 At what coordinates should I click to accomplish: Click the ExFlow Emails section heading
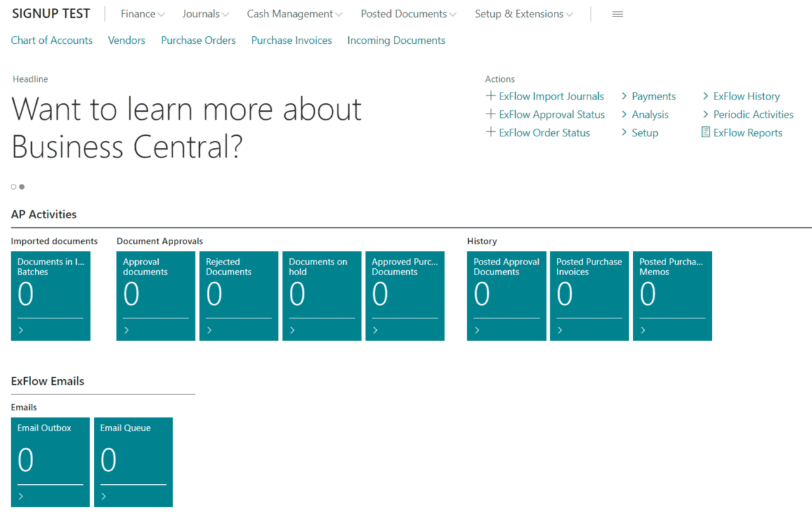tap(48, 381)
